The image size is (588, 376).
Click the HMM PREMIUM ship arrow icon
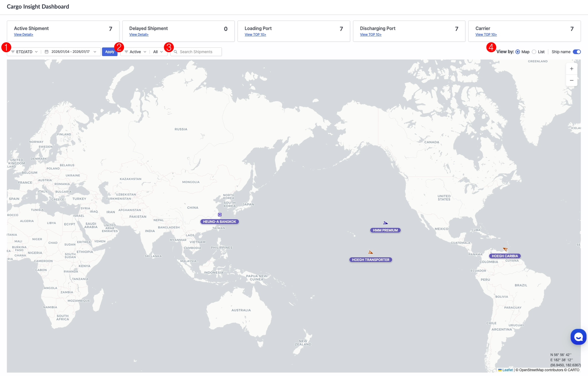pyautogui.click(x=385, y=223)
